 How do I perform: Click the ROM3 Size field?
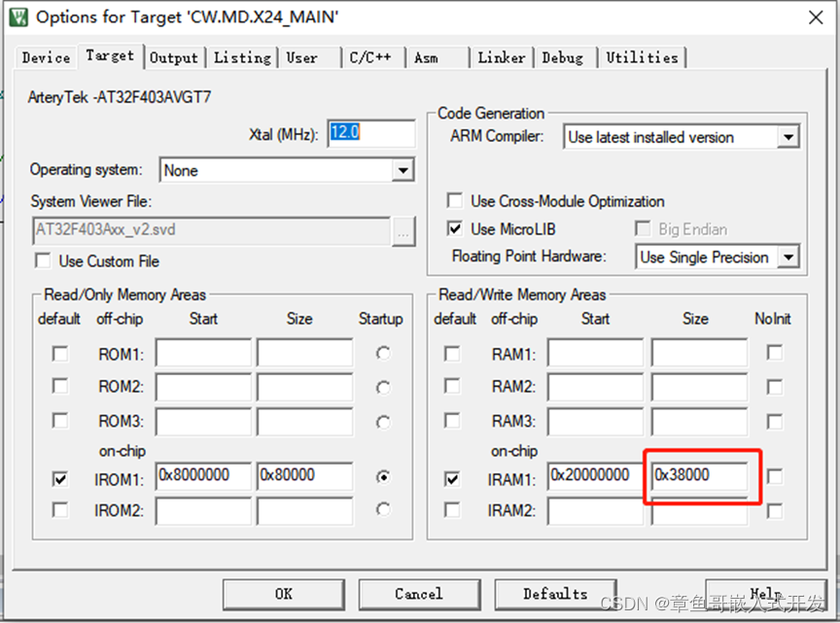coord(304,421)
